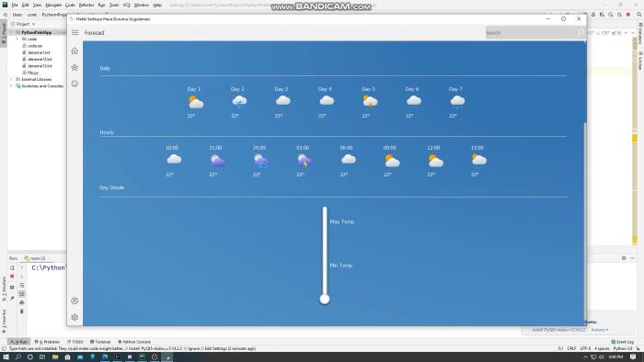The image size is (644, 362).
Task: Select the Day 2 cloud icon
Action: pyautogui.click(x=239, y=101)
